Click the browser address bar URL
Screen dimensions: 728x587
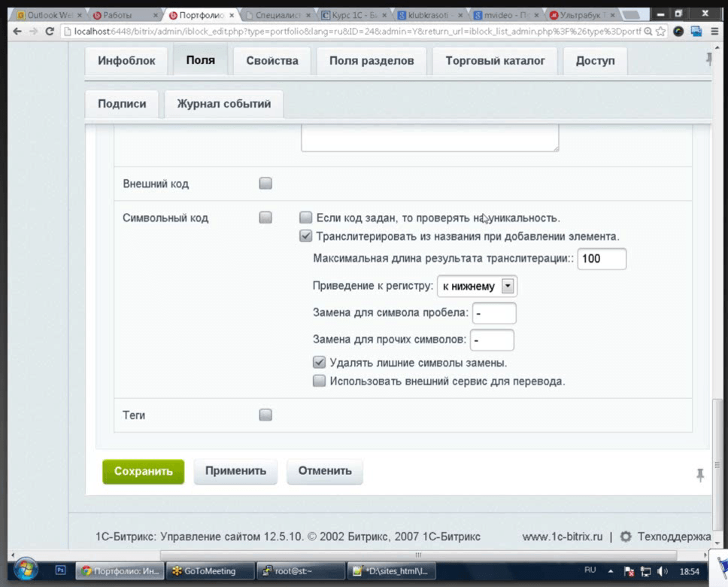coord(356,32)
